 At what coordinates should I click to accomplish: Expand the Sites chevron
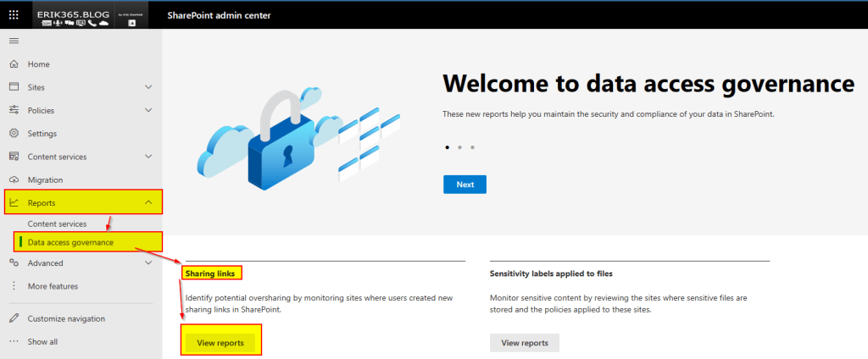[x=148, y=87]
